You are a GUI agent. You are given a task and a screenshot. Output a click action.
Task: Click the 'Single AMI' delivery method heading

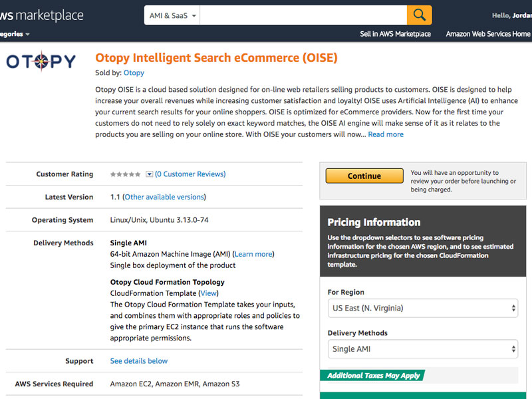point(128,243)
